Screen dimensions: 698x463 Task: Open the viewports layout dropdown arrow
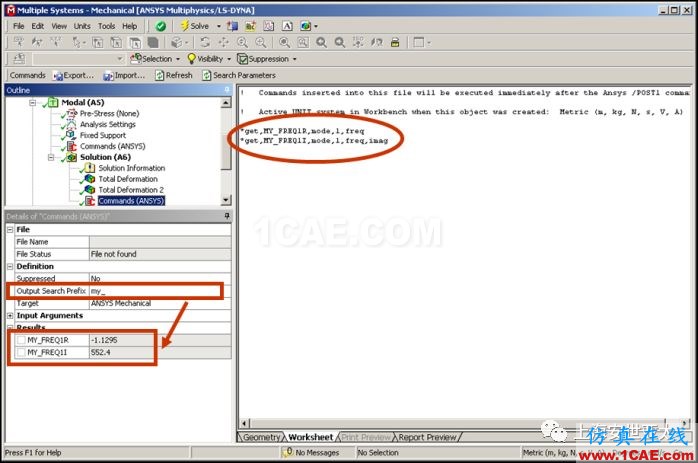(x=429, y=43)
